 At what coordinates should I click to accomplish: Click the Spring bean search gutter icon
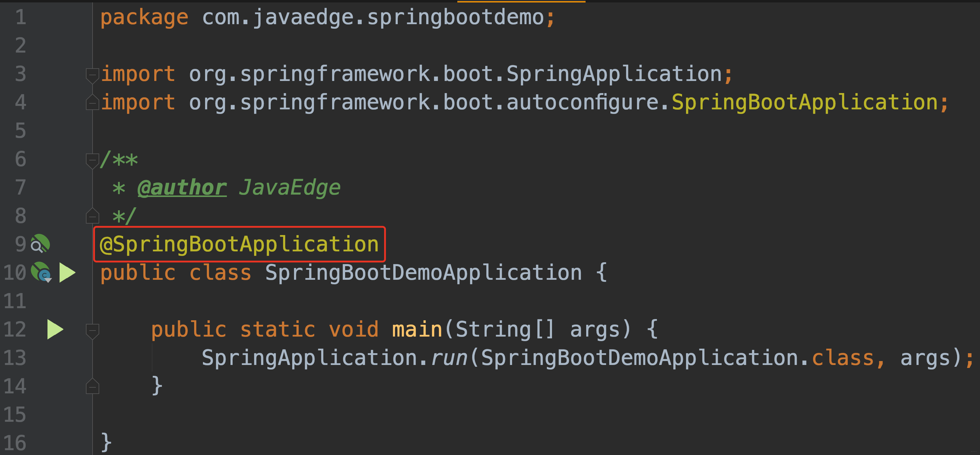[40, 244]
